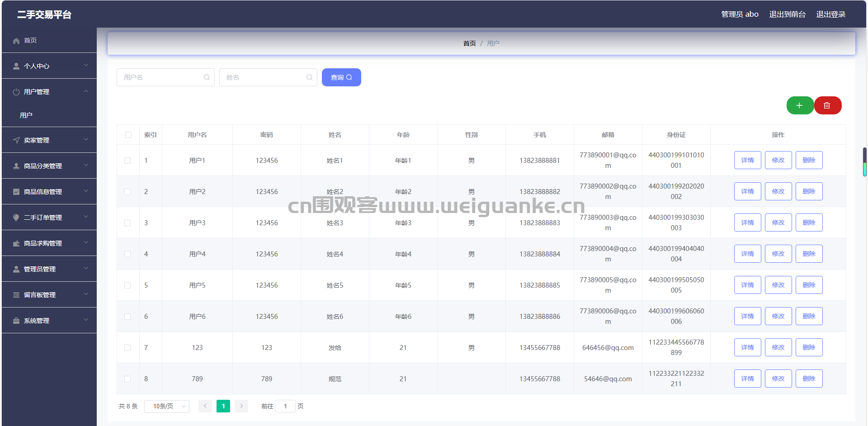
Task: Click the list icon beside 留言板管理
Action: [16, 295]
